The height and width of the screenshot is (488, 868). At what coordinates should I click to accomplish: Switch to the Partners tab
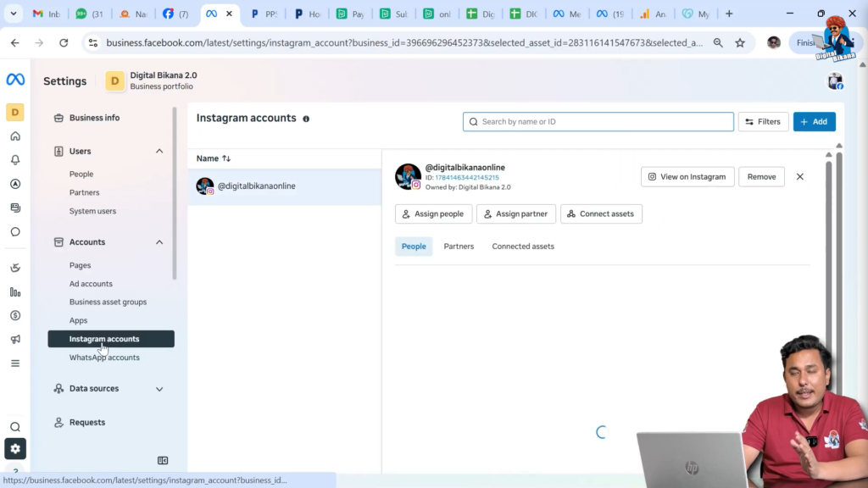coord(459,246)
